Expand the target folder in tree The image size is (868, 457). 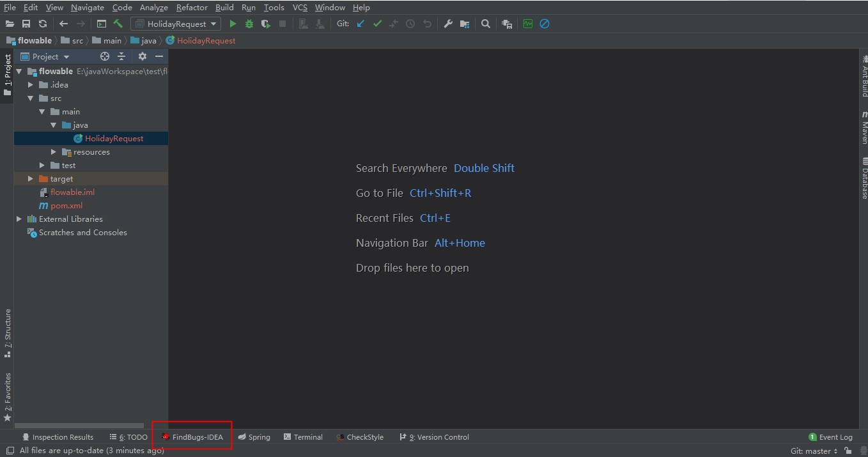31,179
